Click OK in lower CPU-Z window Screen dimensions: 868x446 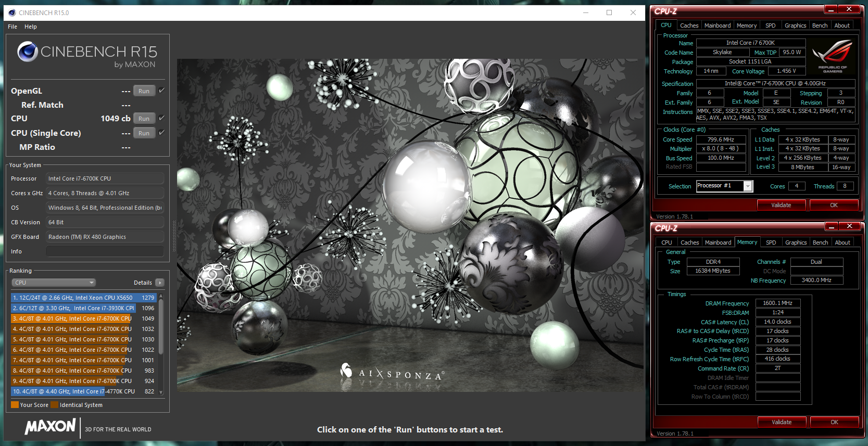pos(834,422)
